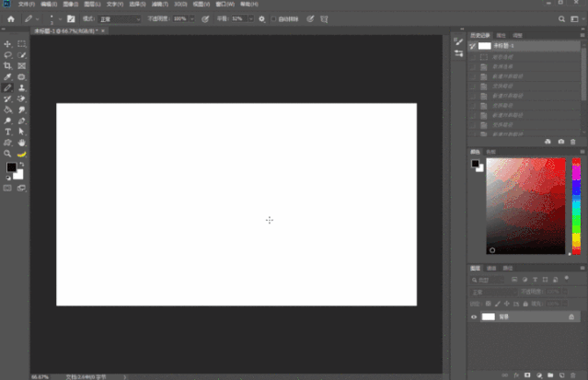
Task: Select the Horizontal Type tool
Action: coord(7,132)
